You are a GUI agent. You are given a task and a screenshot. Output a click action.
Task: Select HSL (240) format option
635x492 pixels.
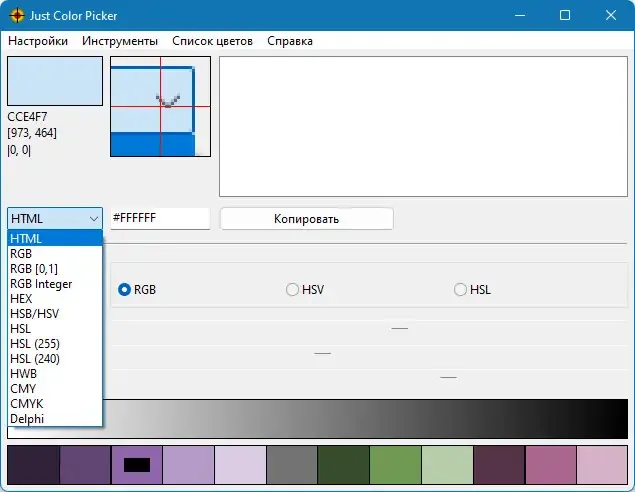[x=55, y=358]
